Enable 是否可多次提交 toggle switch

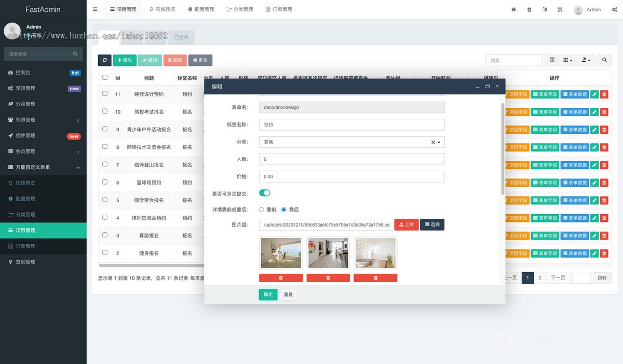point(265,192)
